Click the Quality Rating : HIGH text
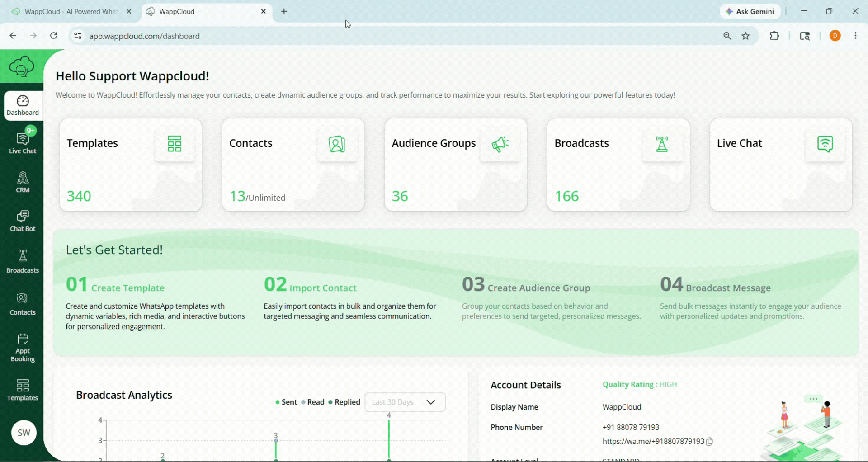The image size is (868, 462). click(640, 385)
